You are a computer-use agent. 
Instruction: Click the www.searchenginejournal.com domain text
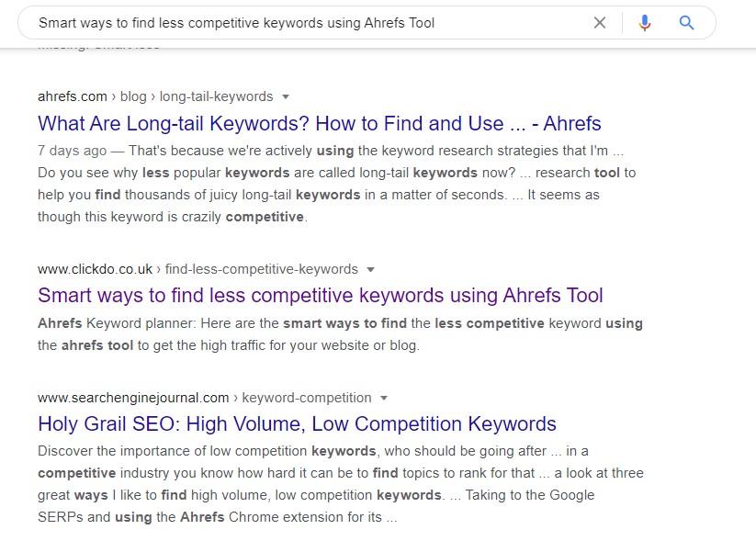click(x=133, y=398)
